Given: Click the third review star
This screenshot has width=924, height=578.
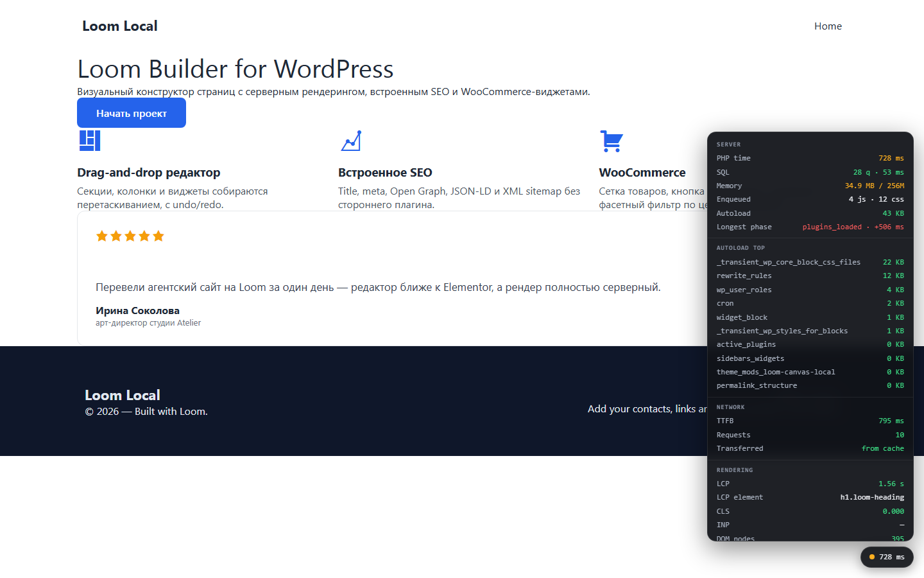Looking at the screenshot, I should coord(130,236).
